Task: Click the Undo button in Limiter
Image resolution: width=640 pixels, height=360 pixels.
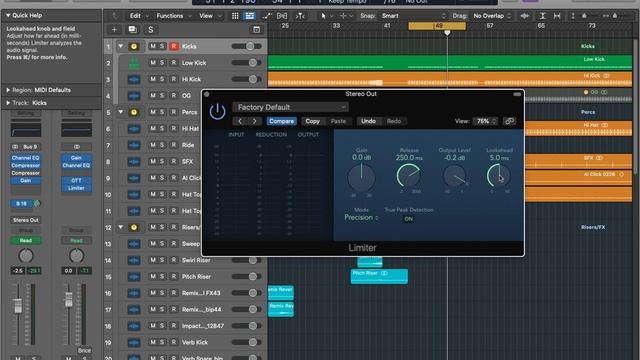Action: 368,121
